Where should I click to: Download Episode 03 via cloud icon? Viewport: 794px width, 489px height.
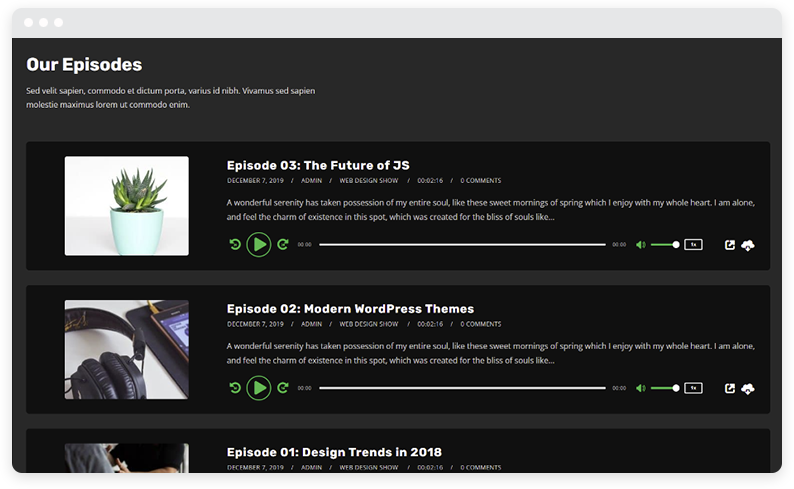[748, 246]
